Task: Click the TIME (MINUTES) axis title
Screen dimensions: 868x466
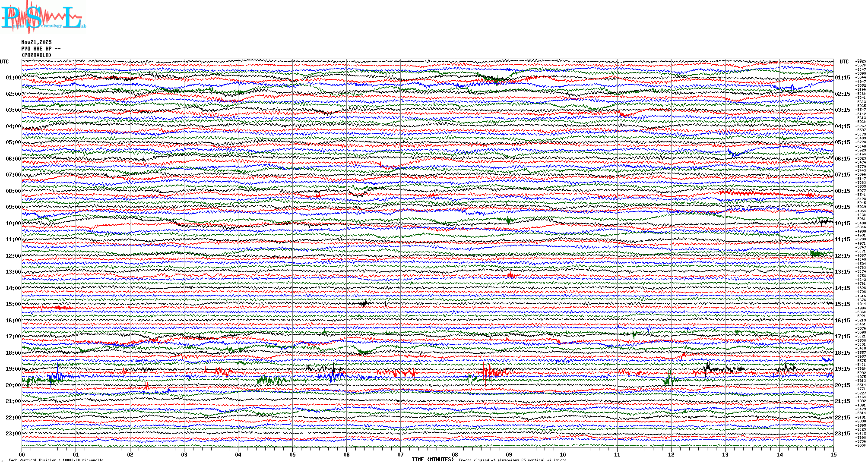Action: pyautogui.click(x=433, y=460)
